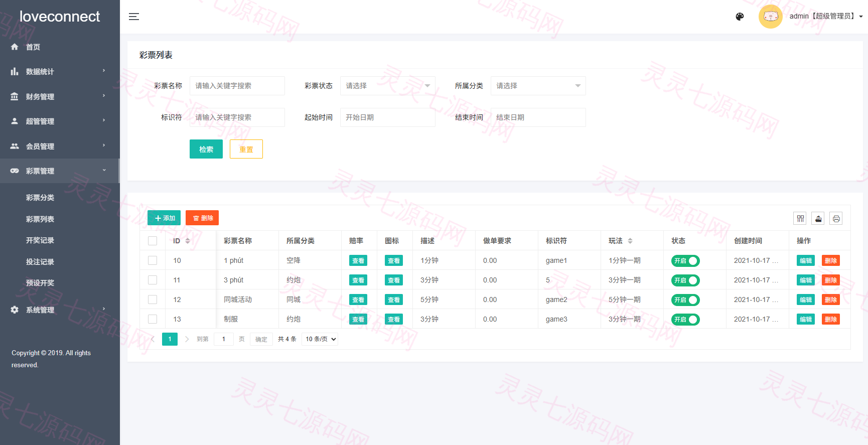868x445 pixels.
Task: Expand the 数据统计 sidebar menu chevron
Action: pyautogui.click(x=104, y=71)
